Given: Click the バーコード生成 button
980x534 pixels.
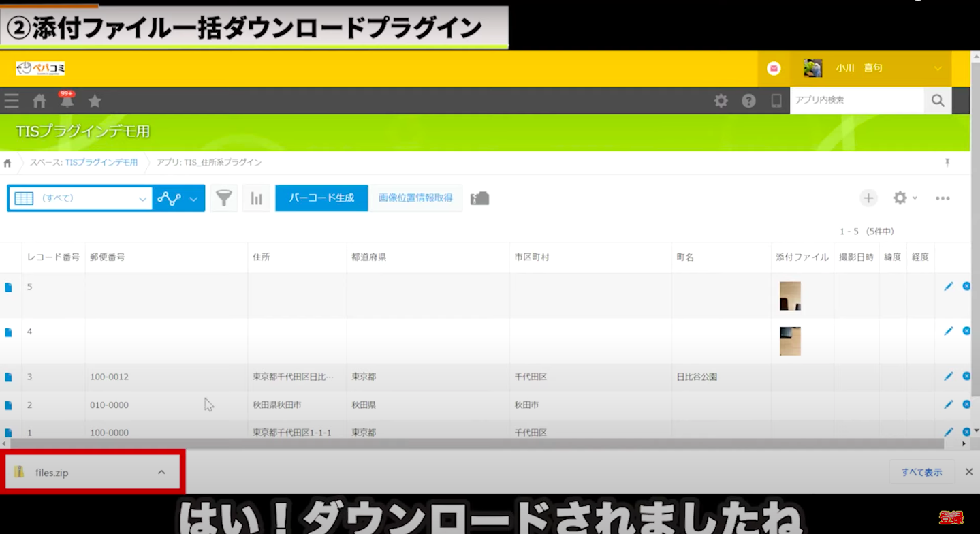Looking at the screenshot, I should point(321,198).
